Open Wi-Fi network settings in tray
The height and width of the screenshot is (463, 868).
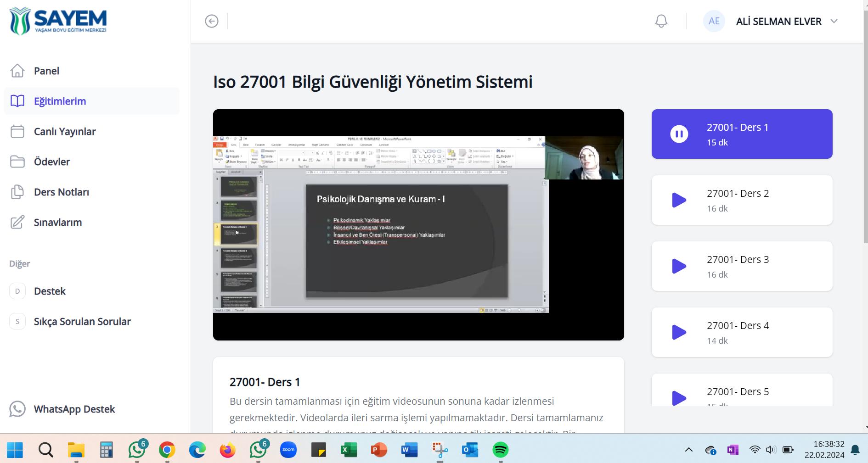755,450
